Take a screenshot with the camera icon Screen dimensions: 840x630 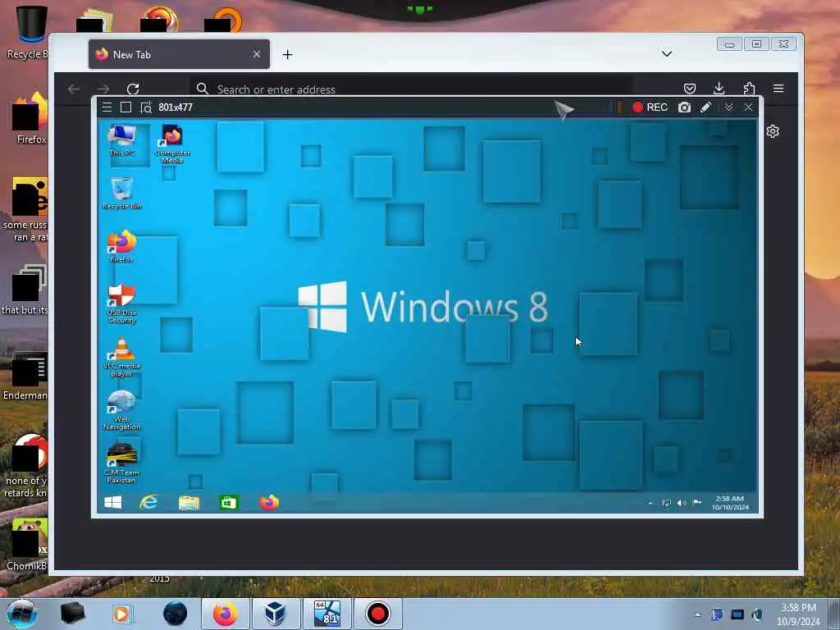[684, 107]
